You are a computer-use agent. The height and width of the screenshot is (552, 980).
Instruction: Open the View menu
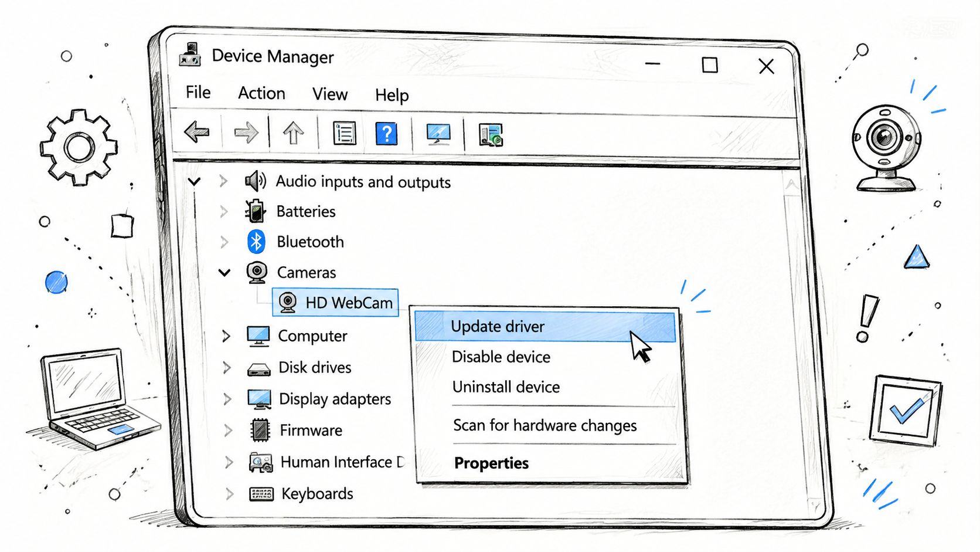click(x=330, y=94)
